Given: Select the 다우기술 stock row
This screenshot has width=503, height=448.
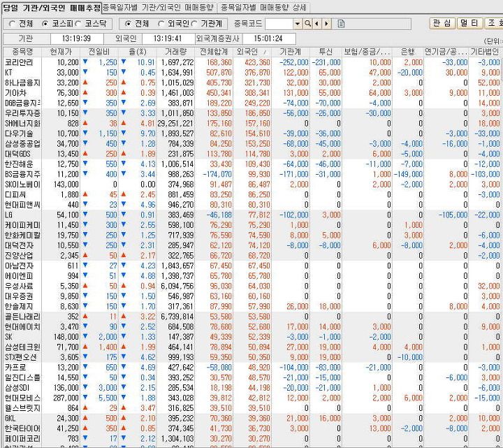Looking at the screenshot, I should (251, 133).
